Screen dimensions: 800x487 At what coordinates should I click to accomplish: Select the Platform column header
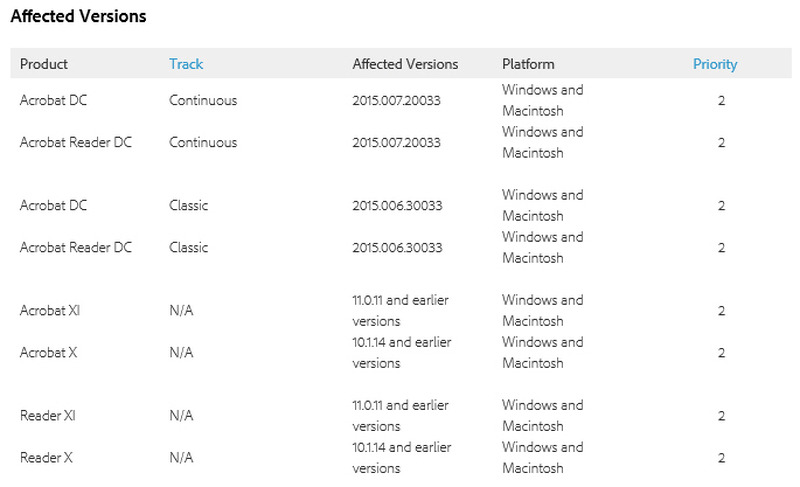[528, 64]
